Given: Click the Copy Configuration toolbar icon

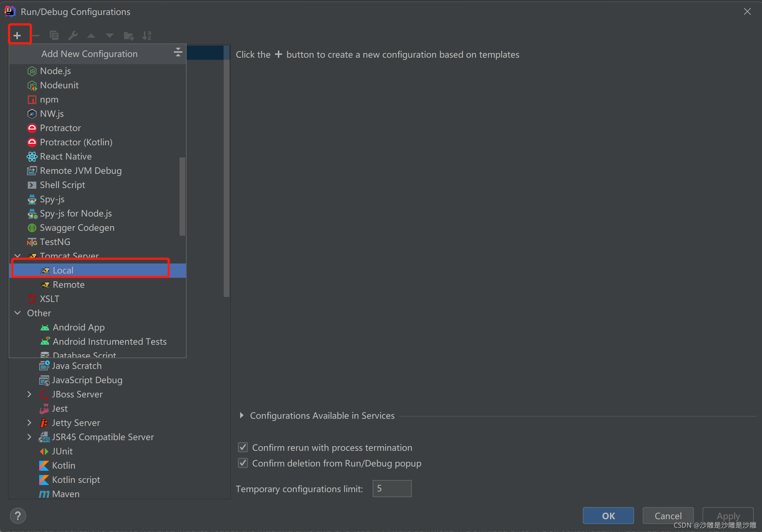Looking at the screenshot, I should click(x=54, y=35).
